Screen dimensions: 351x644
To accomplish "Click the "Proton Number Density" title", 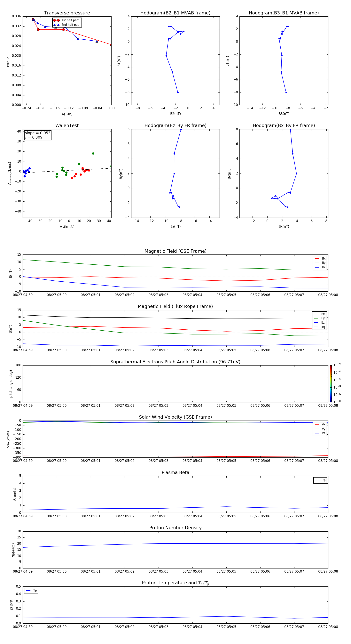I will pos(175,528).
